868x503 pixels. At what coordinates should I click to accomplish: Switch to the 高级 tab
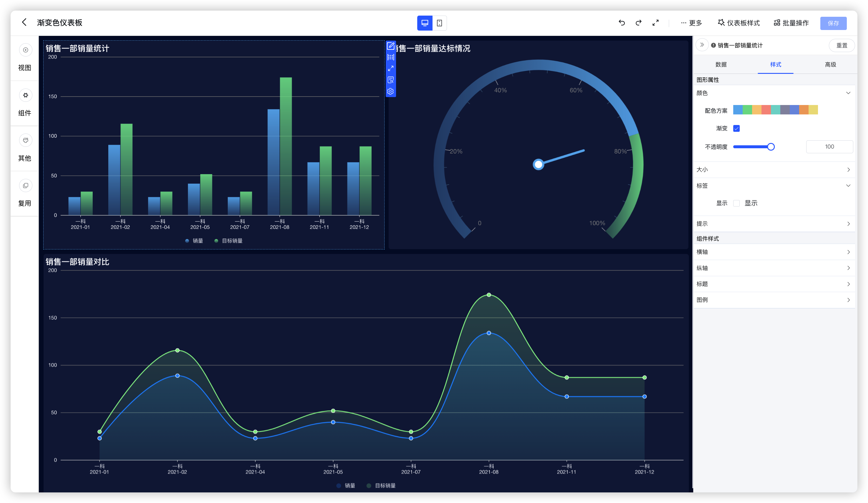point(830,65)
